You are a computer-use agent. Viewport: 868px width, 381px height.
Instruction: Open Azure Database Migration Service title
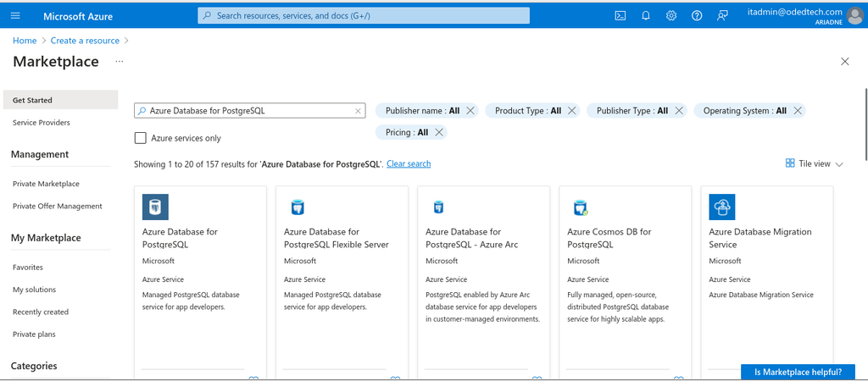(760, 238)
